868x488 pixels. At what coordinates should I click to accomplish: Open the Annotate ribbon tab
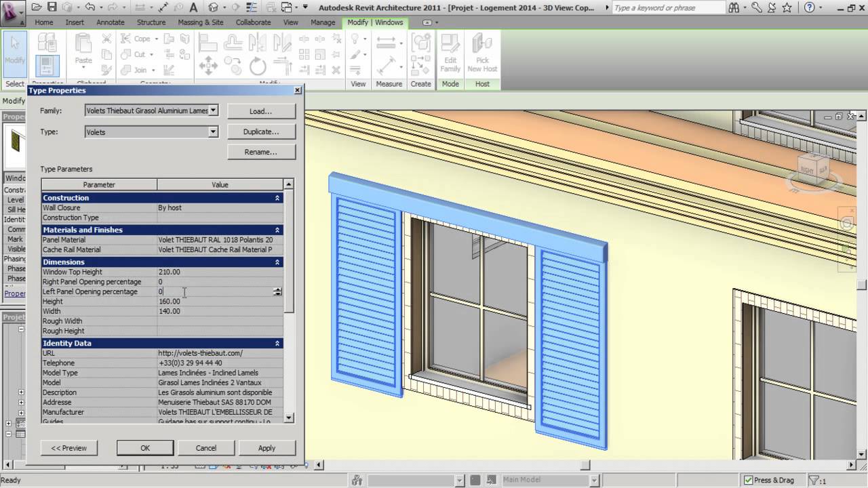tap(111, 22)
